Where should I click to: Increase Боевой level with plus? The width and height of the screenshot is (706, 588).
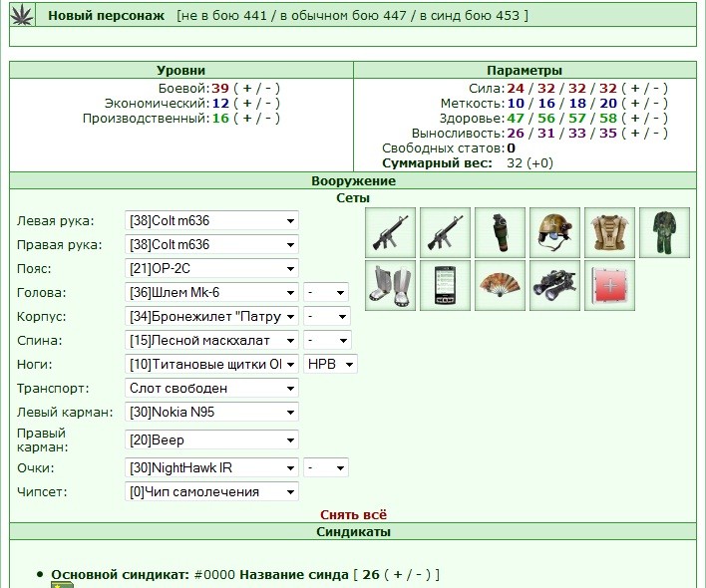[246, 88]
